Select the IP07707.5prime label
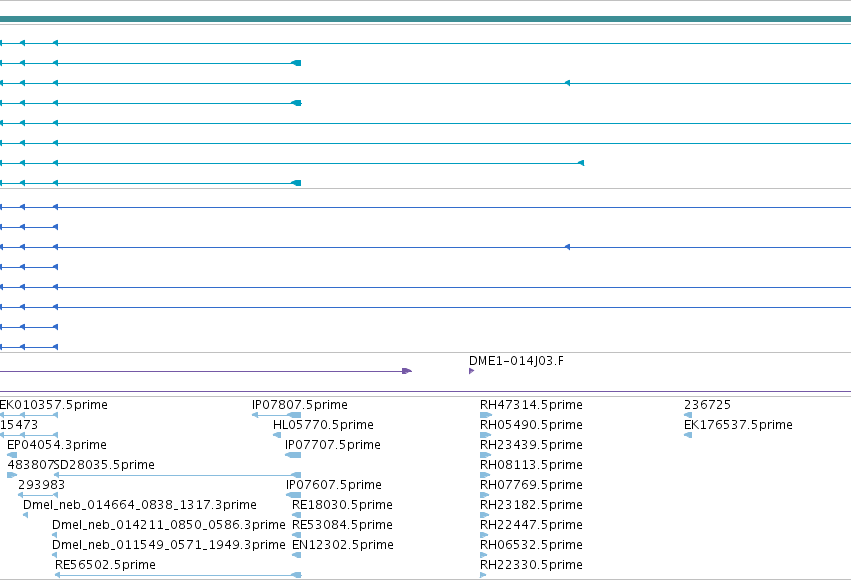851x580 pixels. [x=333, y=445]
